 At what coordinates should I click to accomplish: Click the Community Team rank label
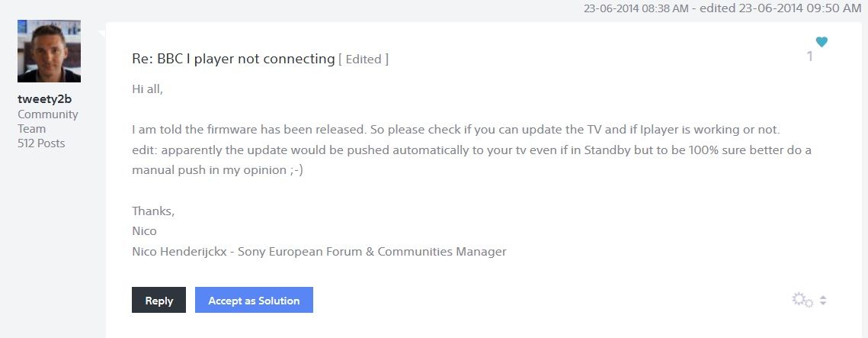48,121
